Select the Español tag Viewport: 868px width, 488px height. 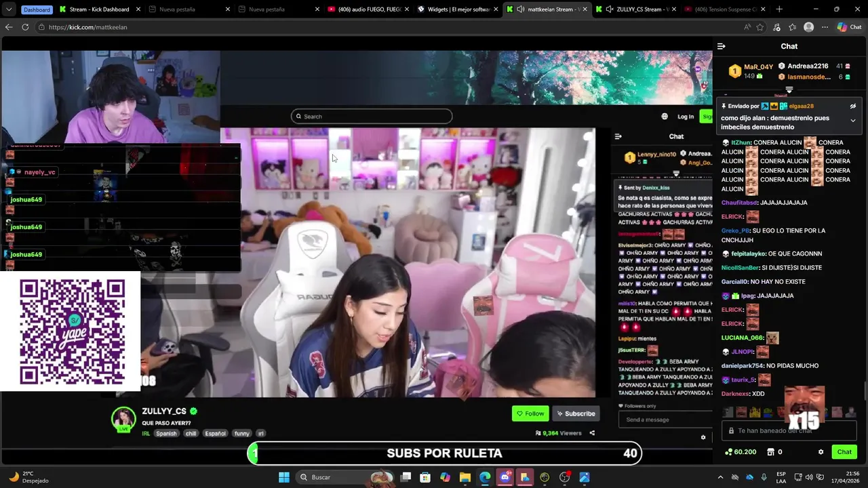(216, 434)
